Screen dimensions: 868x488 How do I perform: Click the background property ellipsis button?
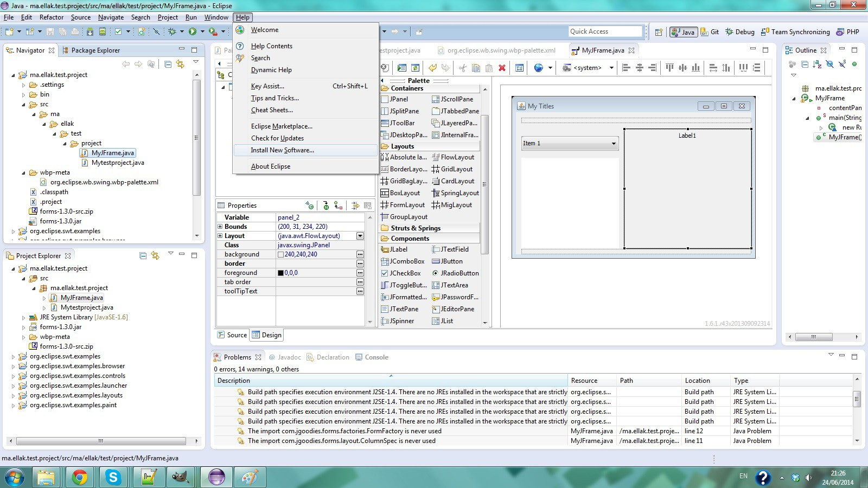tap(360, 254)
